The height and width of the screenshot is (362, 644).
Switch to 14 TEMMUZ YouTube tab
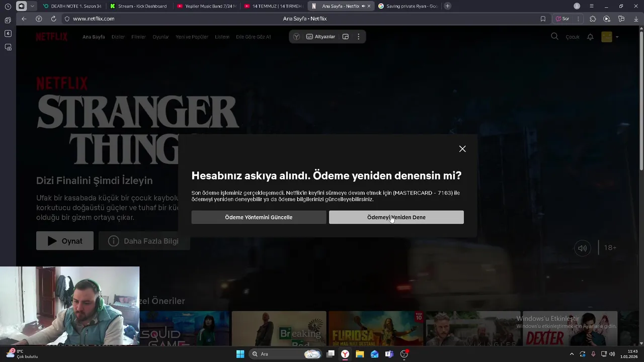click(273, 6)
